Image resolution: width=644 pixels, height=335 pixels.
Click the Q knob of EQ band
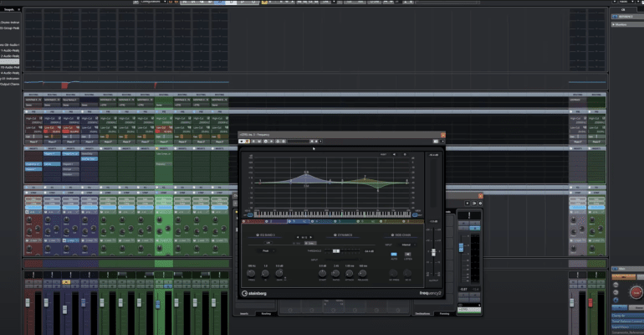[265, 273]
